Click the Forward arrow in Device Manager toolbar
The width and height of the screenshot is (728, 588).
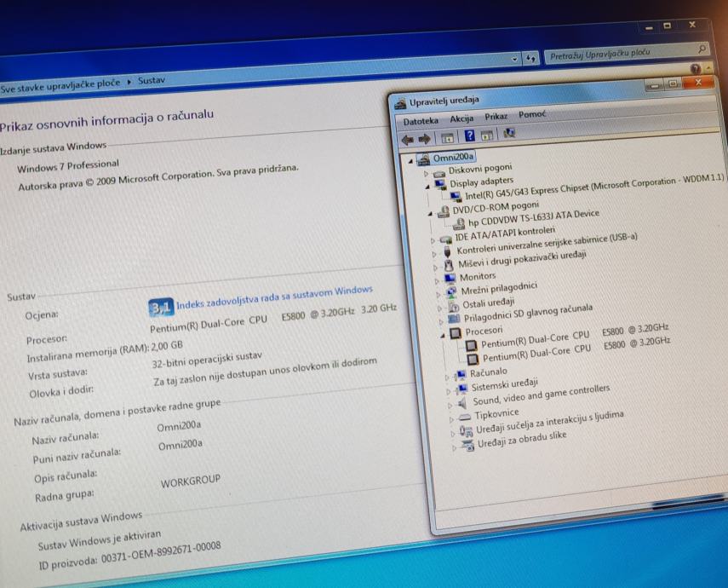[424, 139]
